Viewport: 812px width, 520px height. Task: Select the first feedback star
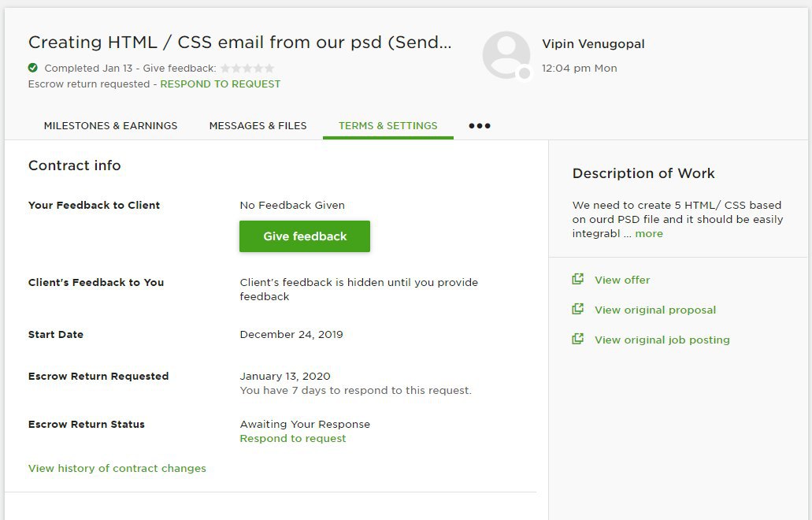pos(225,68)
